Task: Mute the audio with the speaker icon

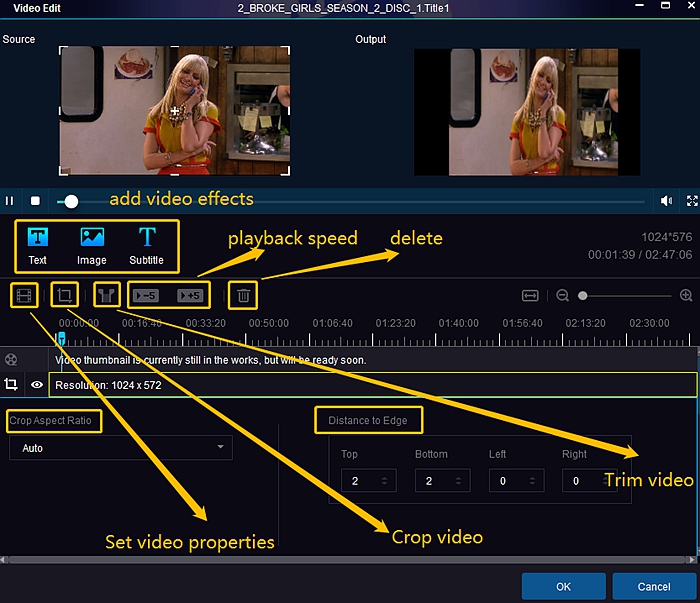Action: tap(666, 201)
